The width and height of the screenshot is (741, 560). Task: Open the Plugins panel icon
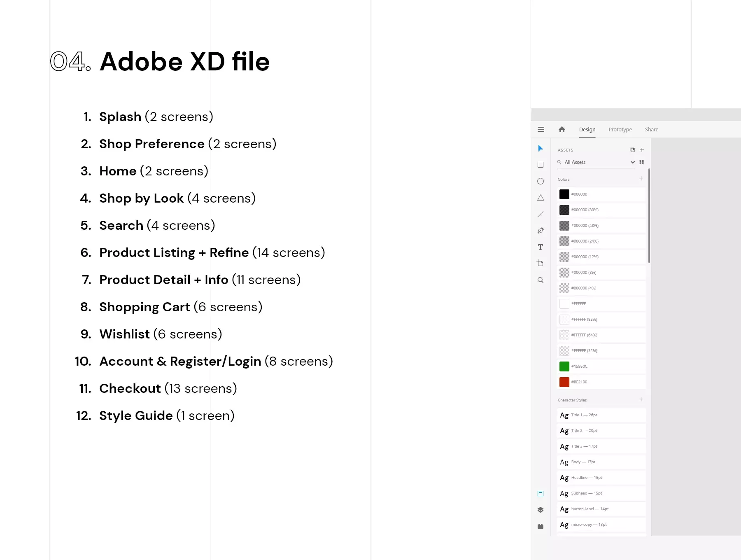coord(541,526)
